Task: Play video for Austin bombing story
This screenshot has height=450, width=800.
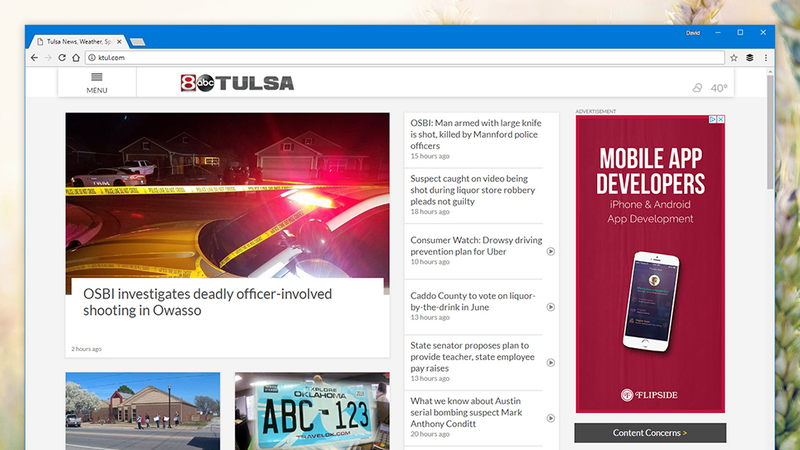Action: click(x=551, y=418)
